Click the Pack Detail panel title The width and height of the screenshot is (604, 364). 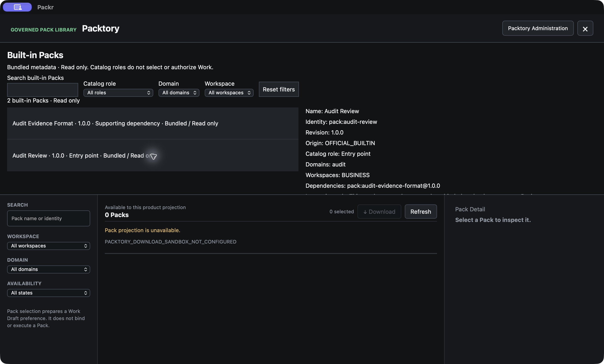(x=470, y=209)
